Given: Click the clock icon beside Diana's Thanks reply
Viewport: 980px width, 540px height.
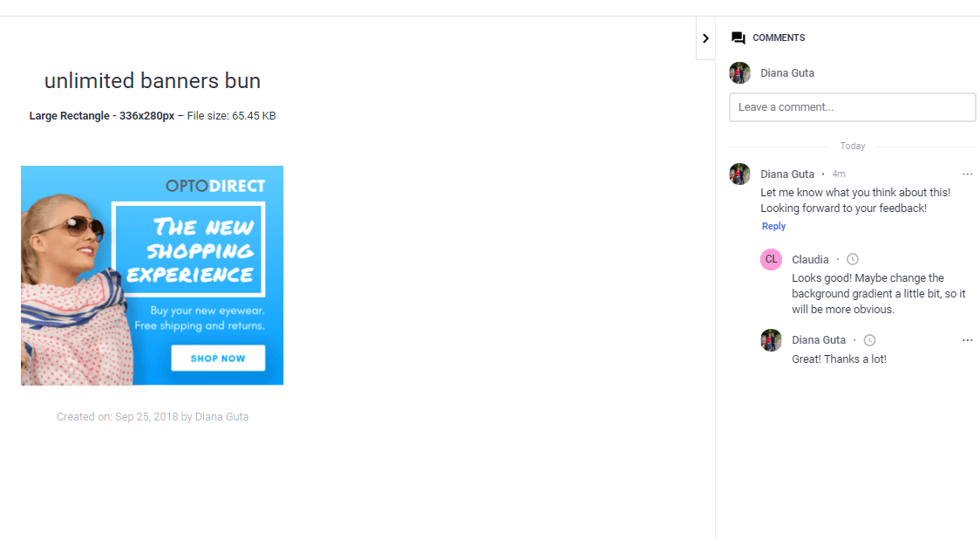Looking at the screenshot, I should coord(869,340).
